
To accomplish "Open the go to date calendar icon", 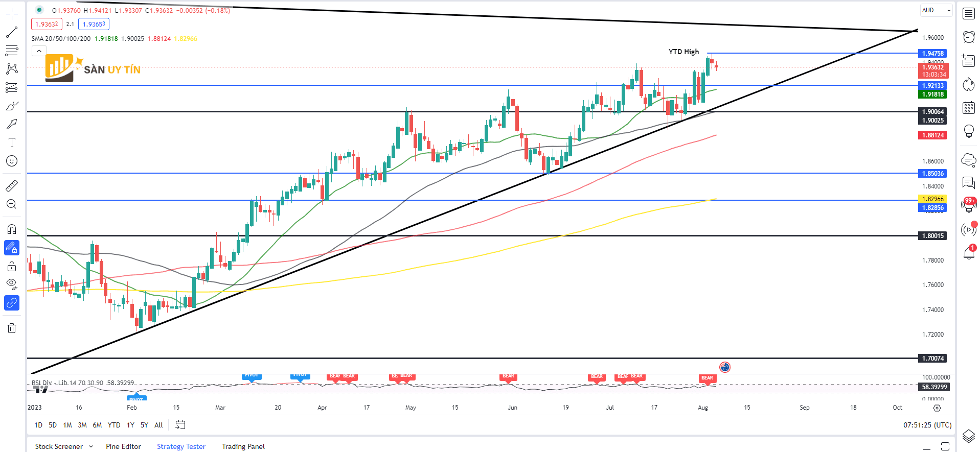I will tap(180, 424).
